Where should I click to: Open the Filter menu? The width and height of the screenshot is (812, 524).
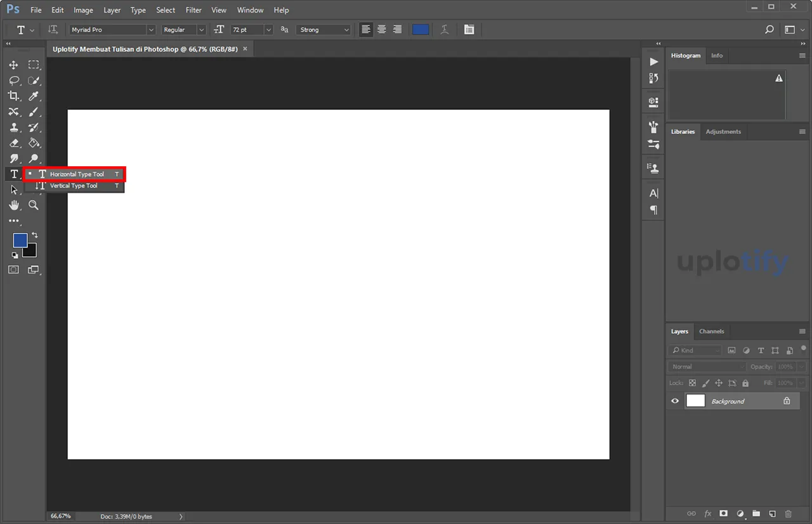(193, 10)
